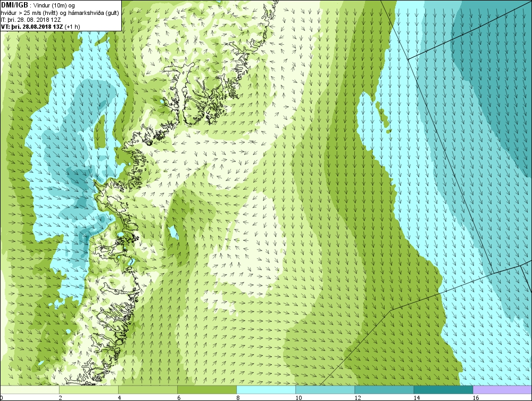Screen dimensions: 532x401
Task: Click the purple legend swatch above 16
Action: [x=503, y=390]
